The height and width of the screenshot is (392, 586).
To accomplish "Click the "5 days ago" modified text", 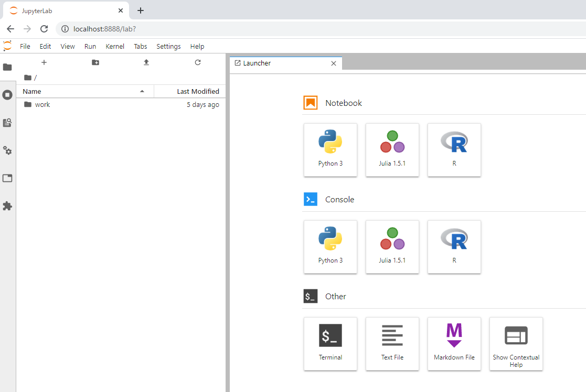I will pyautogui.click(x=203, y=104).
